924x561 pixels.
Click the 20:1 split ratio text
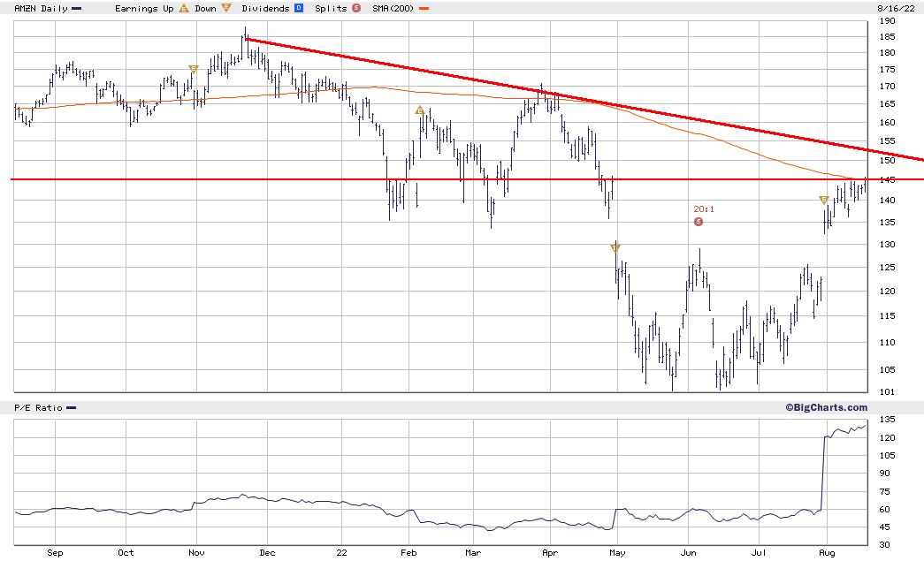(704, 209)
